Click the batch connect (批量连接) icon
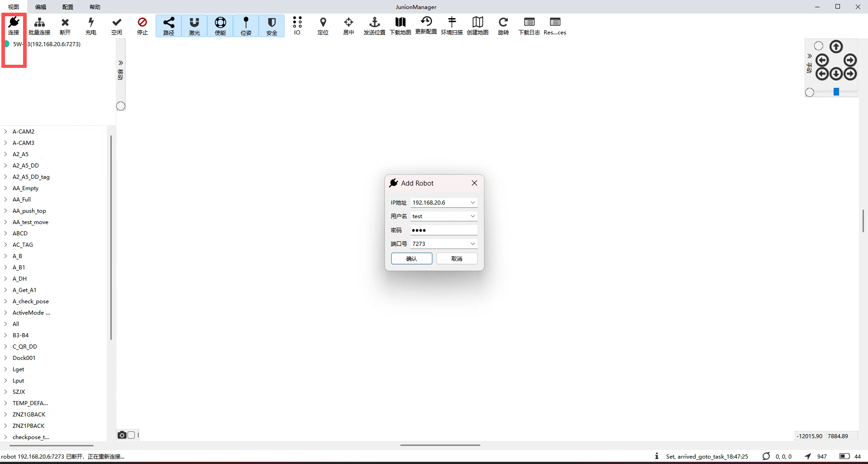This screenshot has height=464, width=868. [x=39, y=25]
